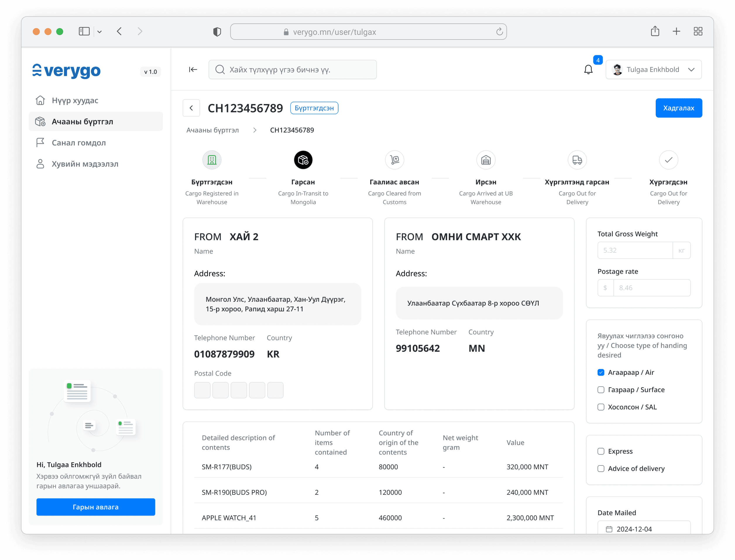Expand Safari sidebar options chevron
Image resolution: width=735 pixels, height=560 pixels.
(x=99, y=32)
